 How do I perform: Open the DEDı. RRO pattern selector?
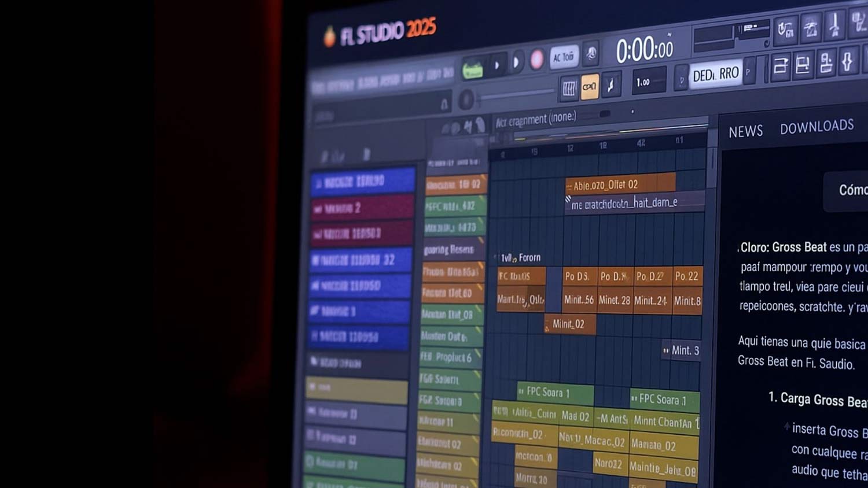[715, 75]
